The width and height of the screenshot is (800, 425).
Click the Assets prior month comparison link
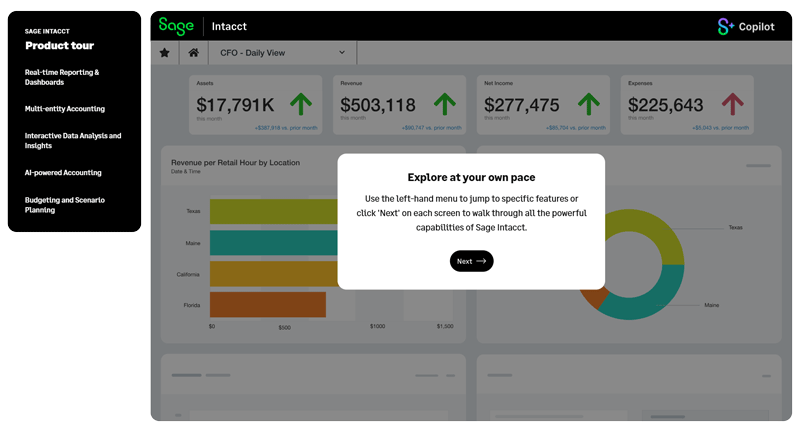pyautogui.click(x=286, y=128)
